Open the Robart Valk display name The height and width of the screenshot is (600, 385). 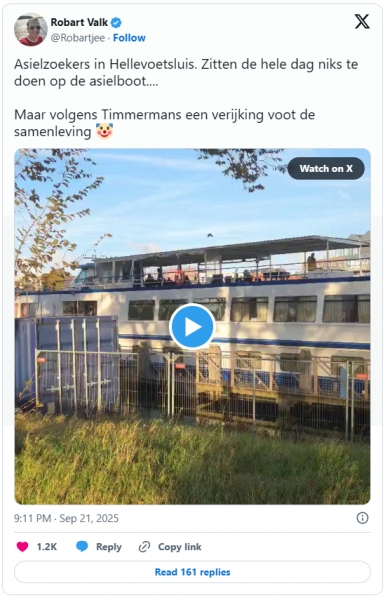79,23
